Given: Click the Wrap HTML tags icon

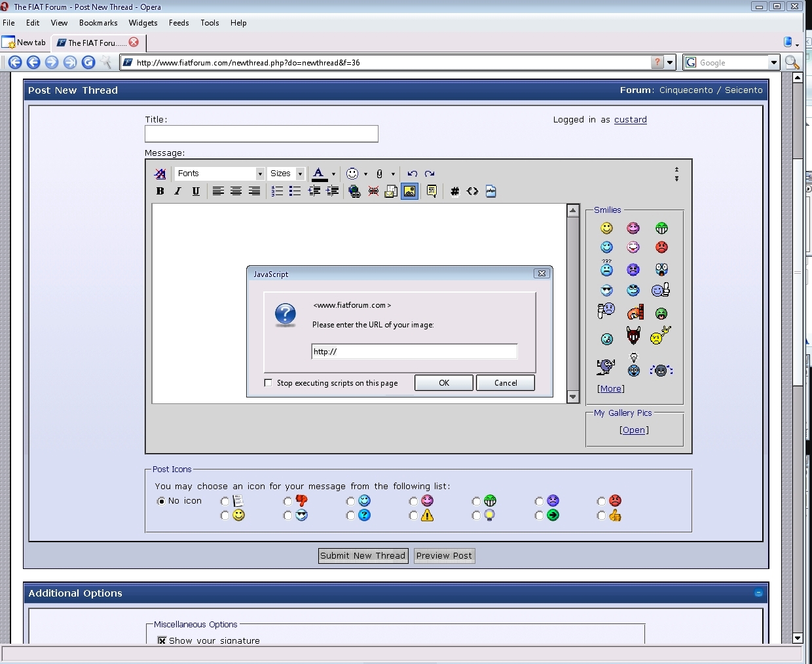Looking at the screenshot, I should tap(473, 191).
